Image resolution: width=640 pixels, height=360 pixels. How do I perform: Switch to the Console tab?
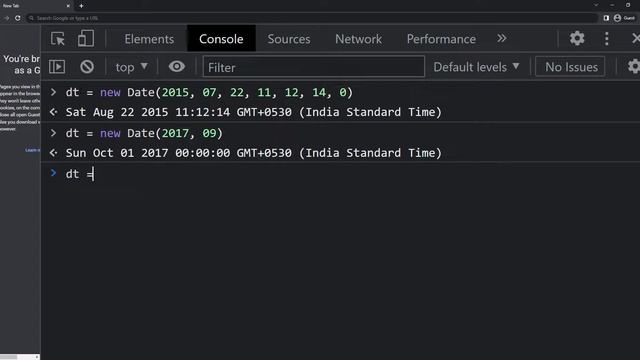pos(221,39)
